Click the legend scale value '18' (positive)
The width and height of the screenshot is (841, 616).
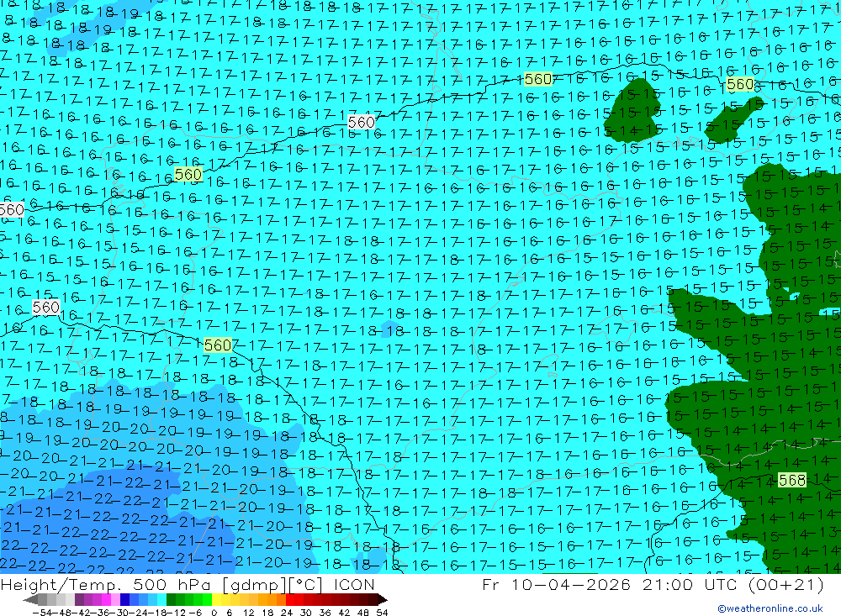click(x=267, y=613)
